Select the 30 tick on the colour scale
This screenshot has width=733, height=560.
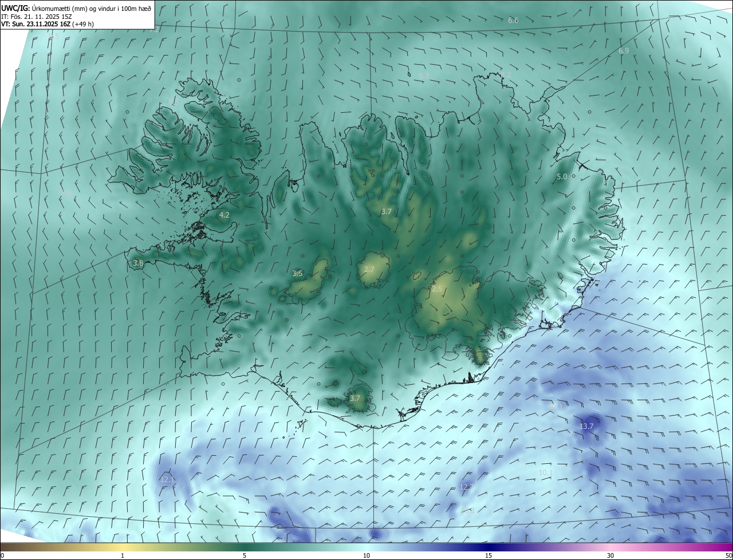(610, 555)
